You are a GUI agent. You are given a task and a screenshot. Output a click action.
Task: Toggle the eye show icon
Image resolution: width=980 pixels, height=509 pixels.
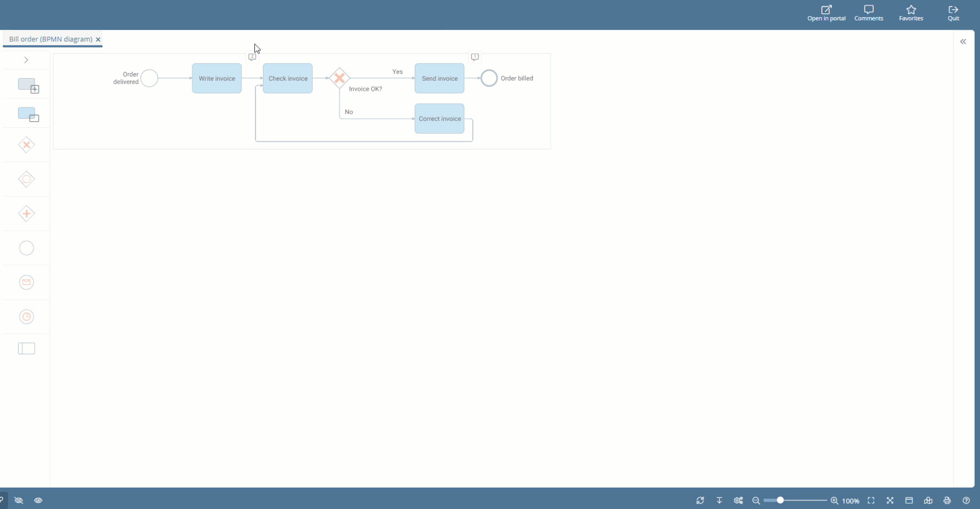pos(38,501)
